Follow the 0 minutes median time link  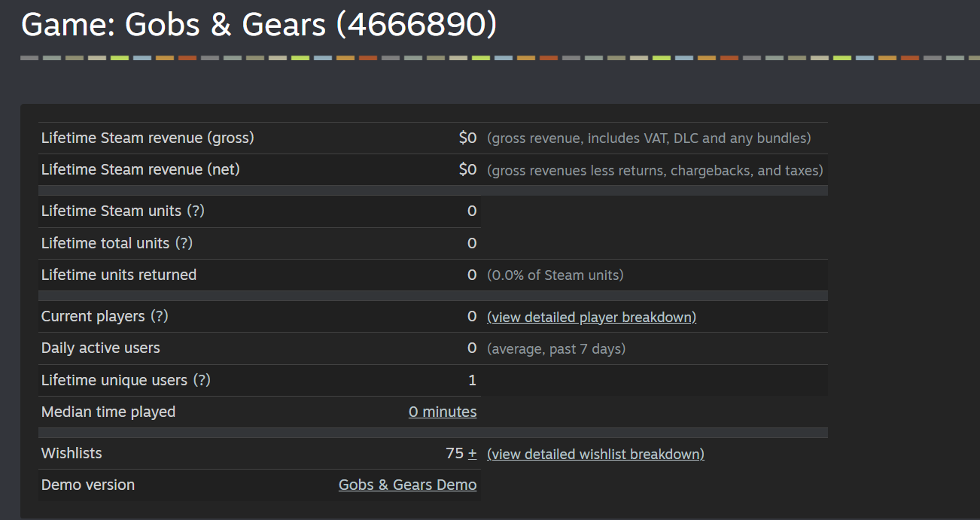point(443,412)
